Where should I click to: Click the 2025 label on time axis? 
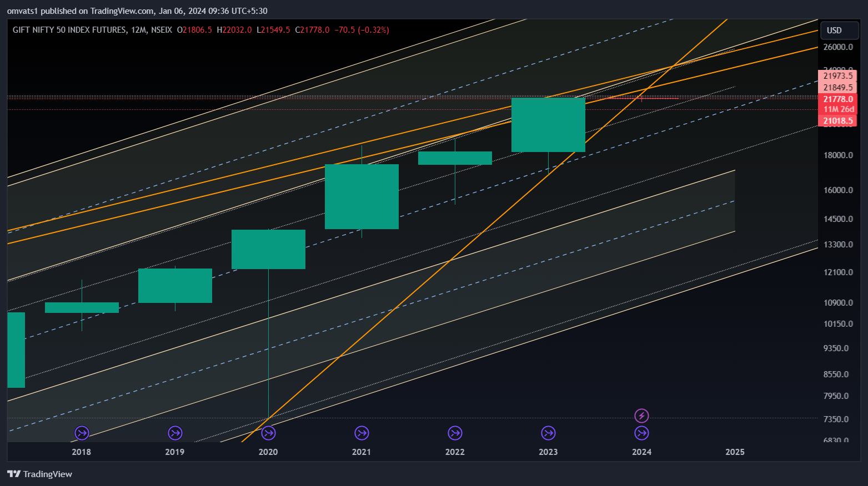735,452
